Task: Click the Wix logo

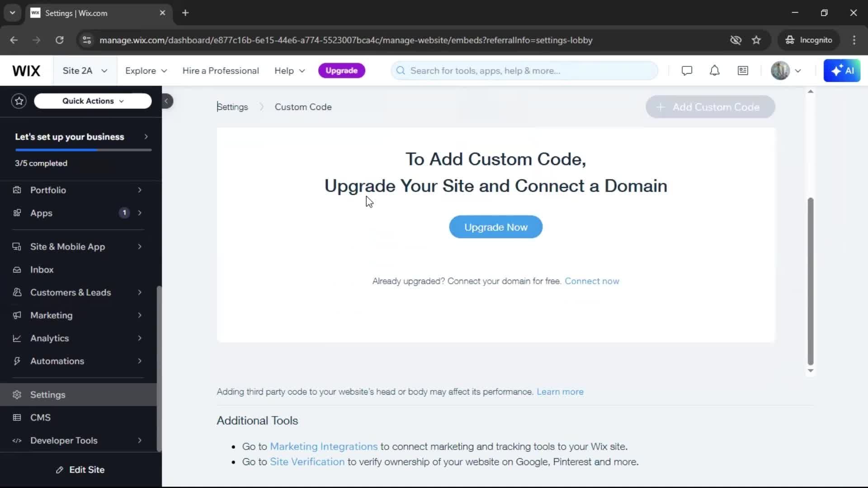Action: pos(26,71)
